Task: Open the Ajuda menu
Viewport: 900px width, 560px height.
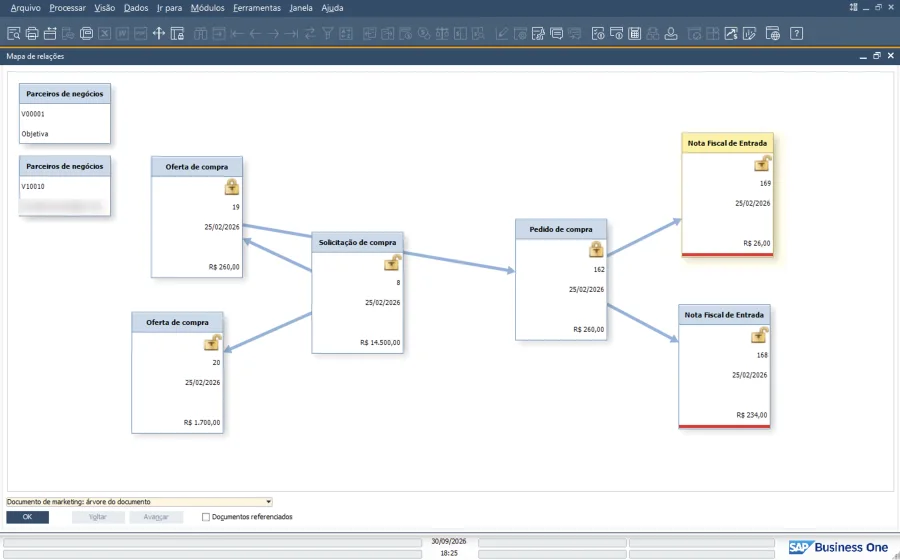Action: 332,8
